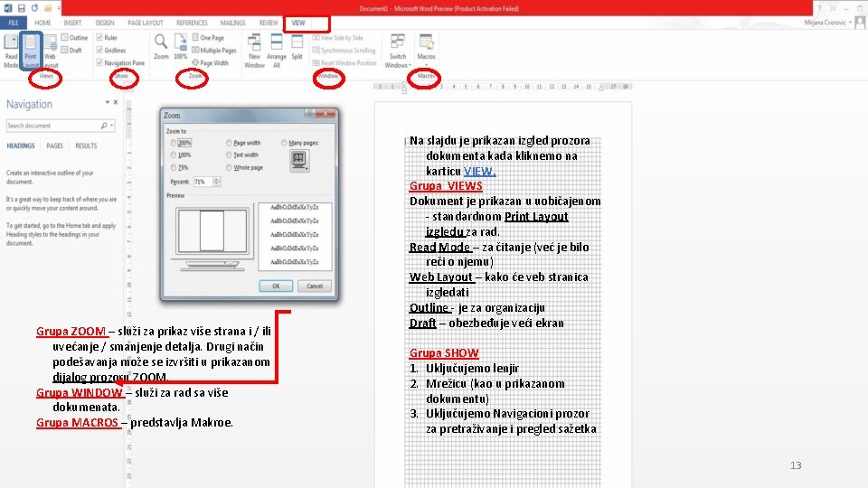Switch to Draft view
The height and width of the screenshot is (488, 868).
(x=72, y=51)
